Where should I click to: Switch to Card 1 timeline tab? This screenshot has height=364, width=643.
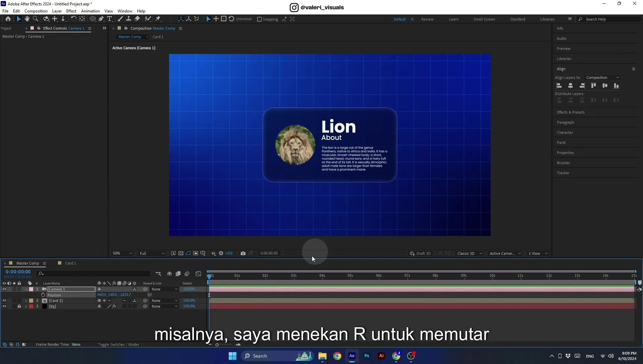coord(70,263)
